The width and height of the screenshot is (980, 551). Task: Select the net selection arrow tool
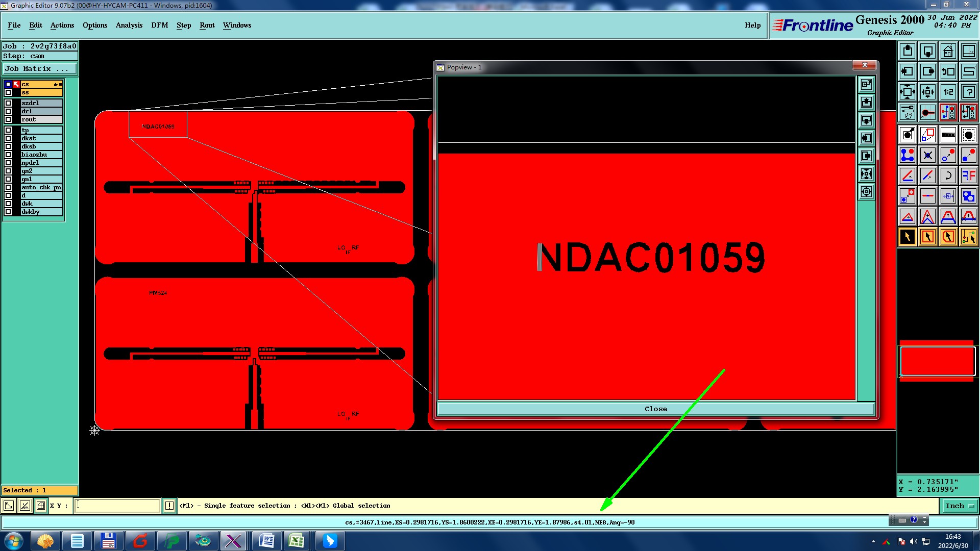[968, 237]
